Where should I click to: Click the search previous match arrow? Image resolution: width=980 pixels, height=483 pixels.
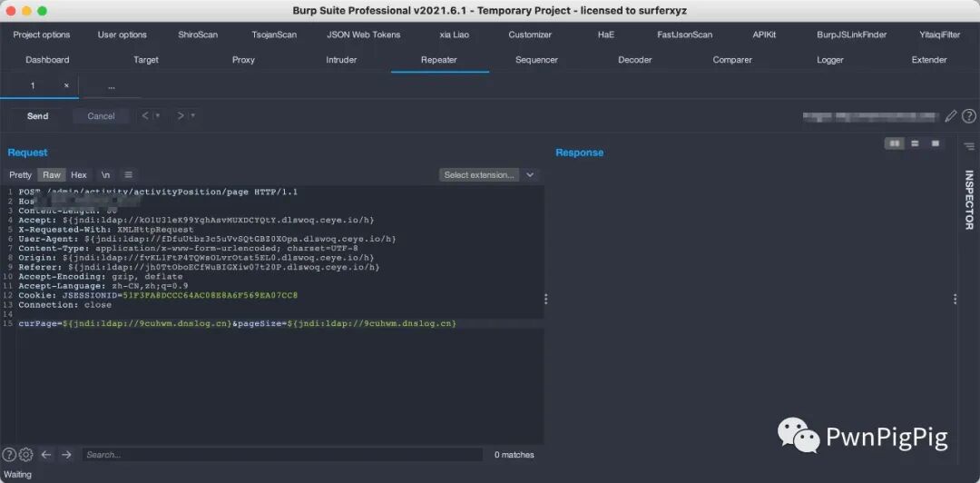45,455
